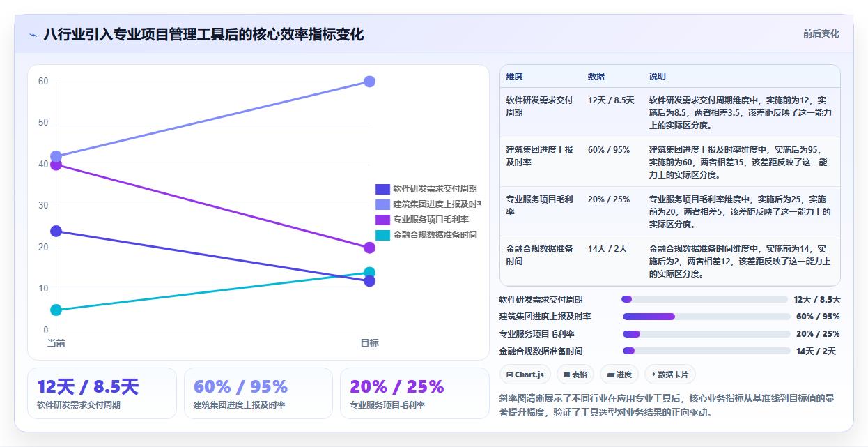Click the cyan data point at 5 on 当前

56,310
